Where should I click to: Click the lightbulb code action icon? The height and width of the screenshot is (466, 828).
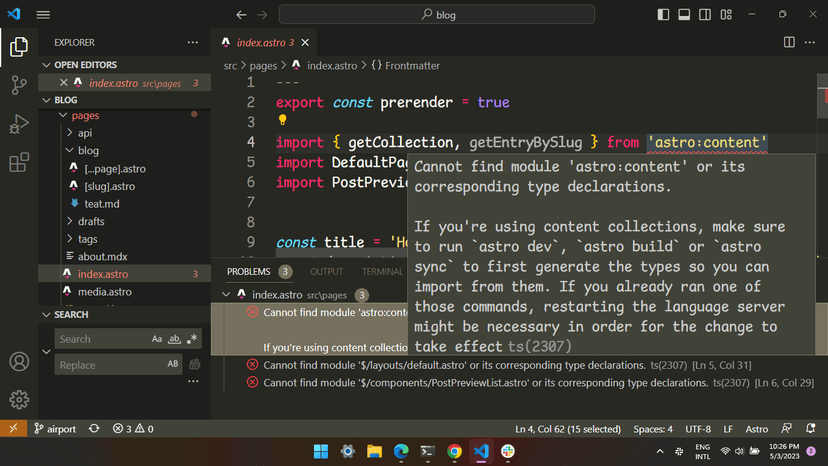(x=282, y=122)
